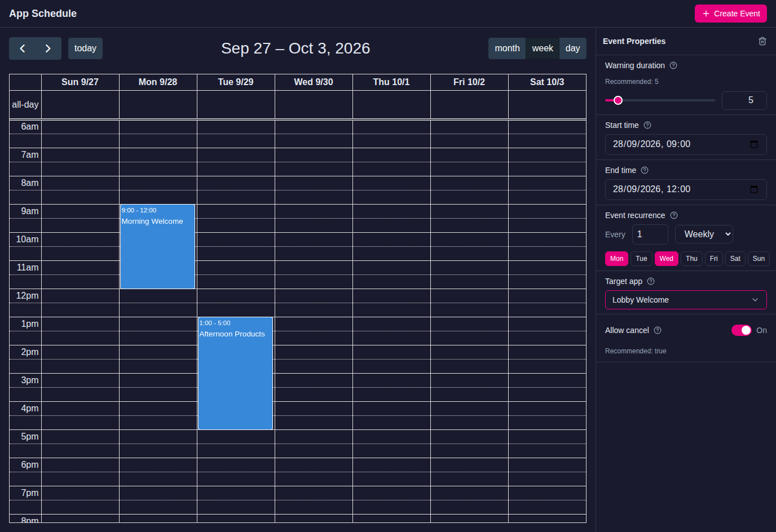Click the Create Event button

(731, 14)
